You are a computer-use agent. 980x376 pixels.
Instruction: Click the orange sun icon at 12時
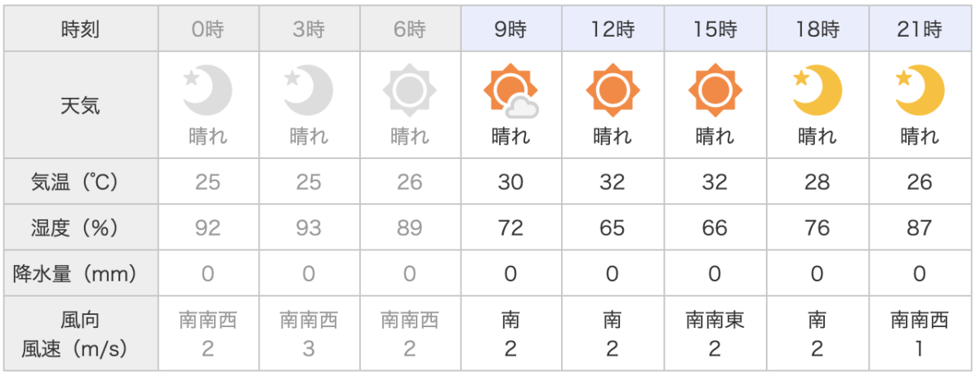[x=612, y=90]
